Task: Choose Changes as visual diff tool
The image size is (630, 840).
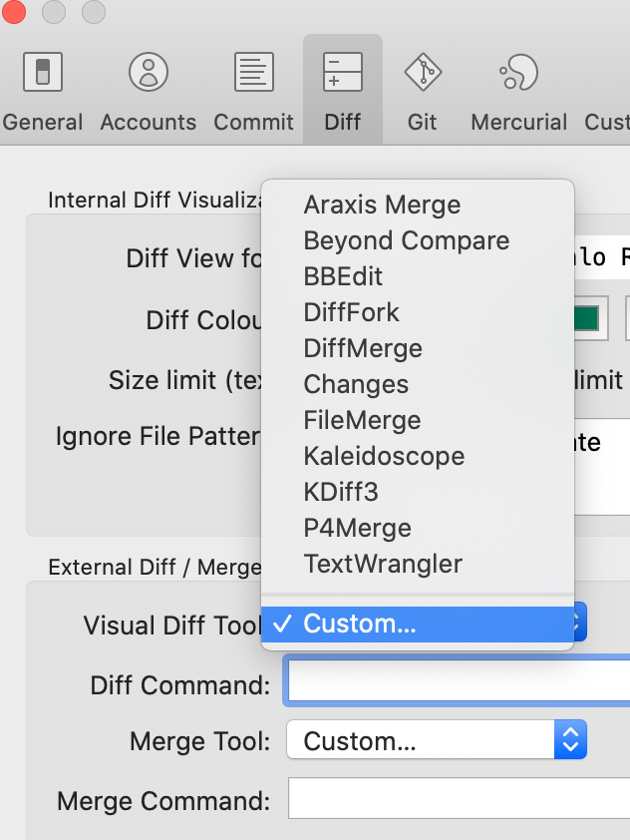Action: (x=418, y=384)
